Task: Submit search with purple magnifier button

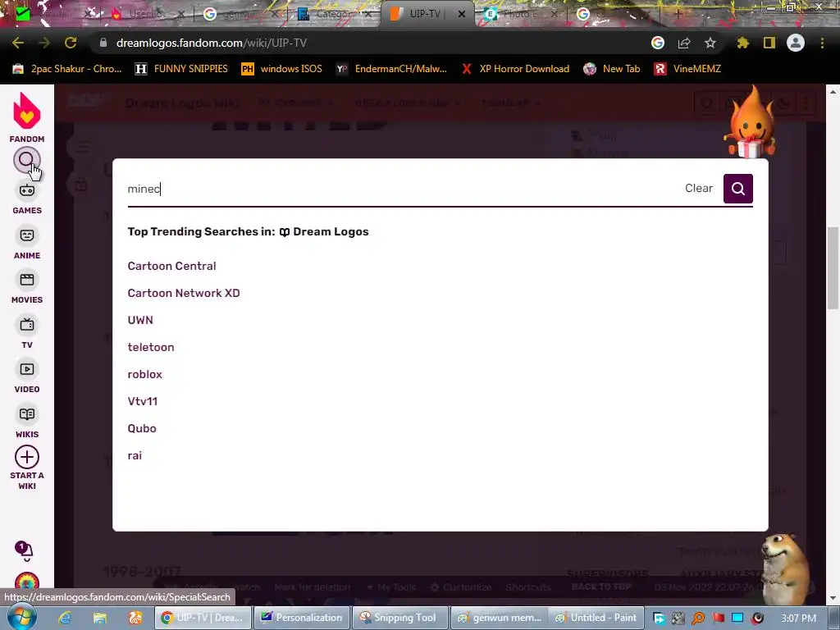Action: [x=737, y=189]
